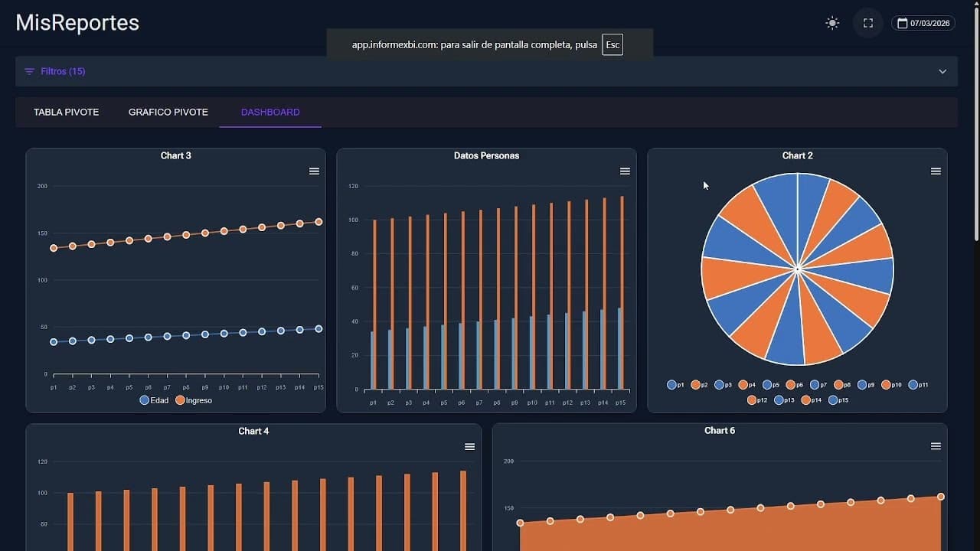Open the Chart 3 hamburger menu
Viewport: 980px width, 551px height.
(314, 171)
